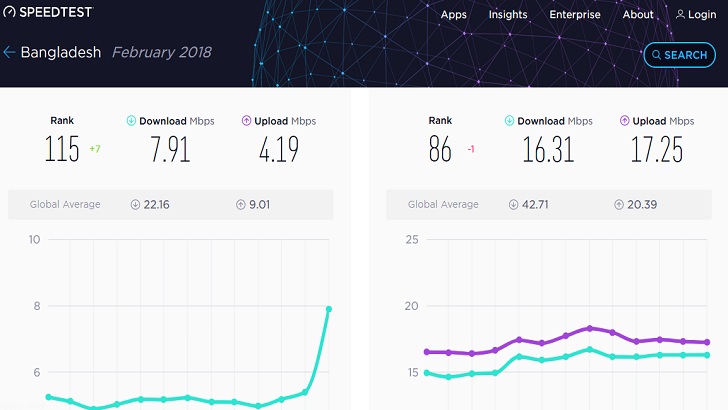Click the rank value 86
This screenshot has height=410, width=728.
pos(440,149)
